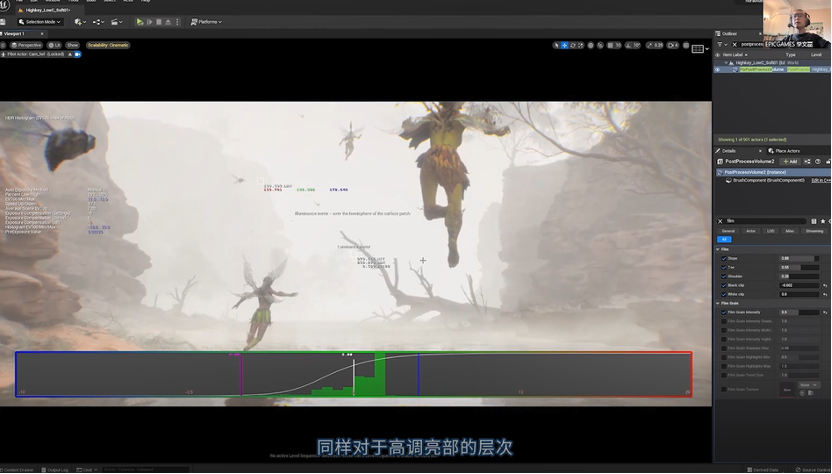Uncheck the Shoulder checkbox

(724, 277)
